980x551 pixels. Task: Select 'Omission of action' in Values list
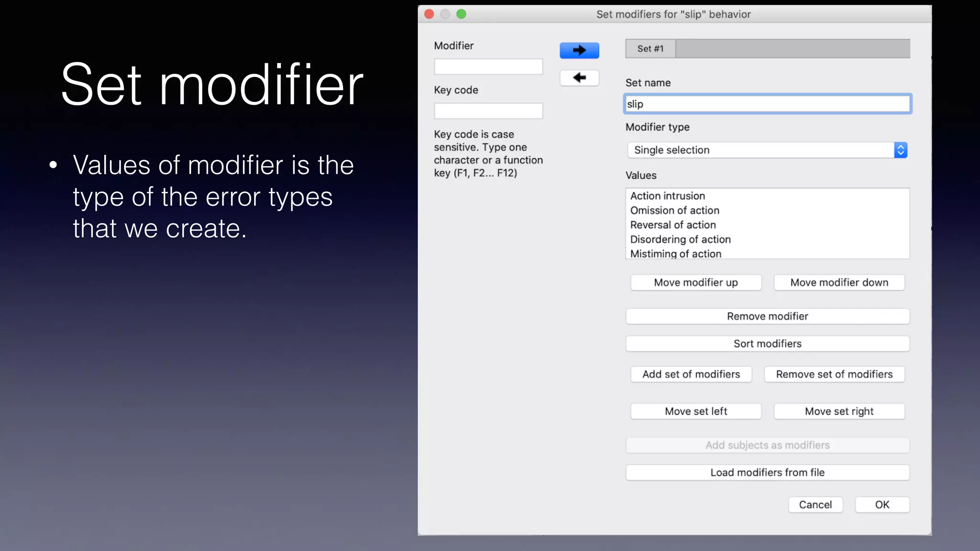[767, 210]
